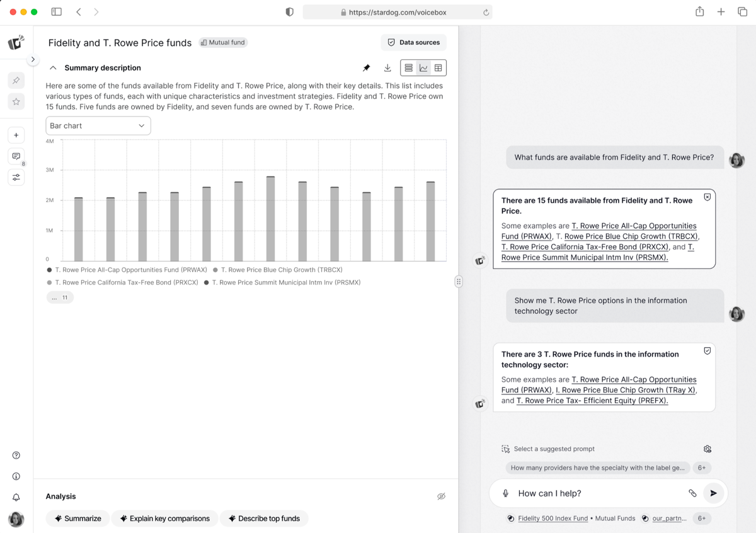Pin the summary description card

click(x=366, y=68)
